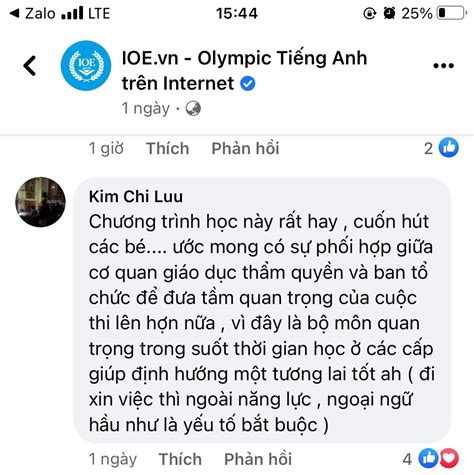The height and width of the screenshot is (475, 474).
Task: Tap the red heart reaction icon
Action: pos(449,458)
